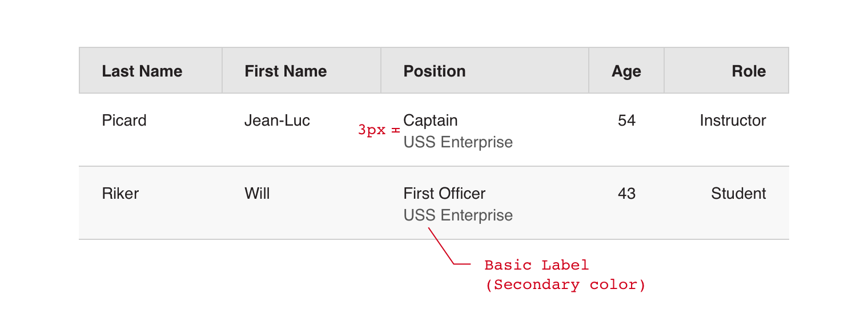Select the Picard last name cell

click(124, 121)
